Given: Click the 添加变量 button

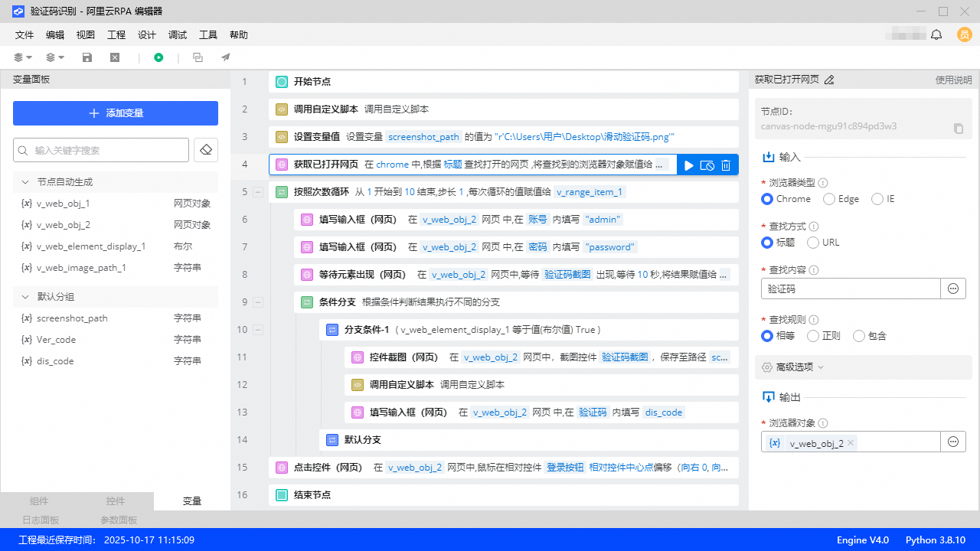Looking at the screenshot, I should tap(116, 113).
